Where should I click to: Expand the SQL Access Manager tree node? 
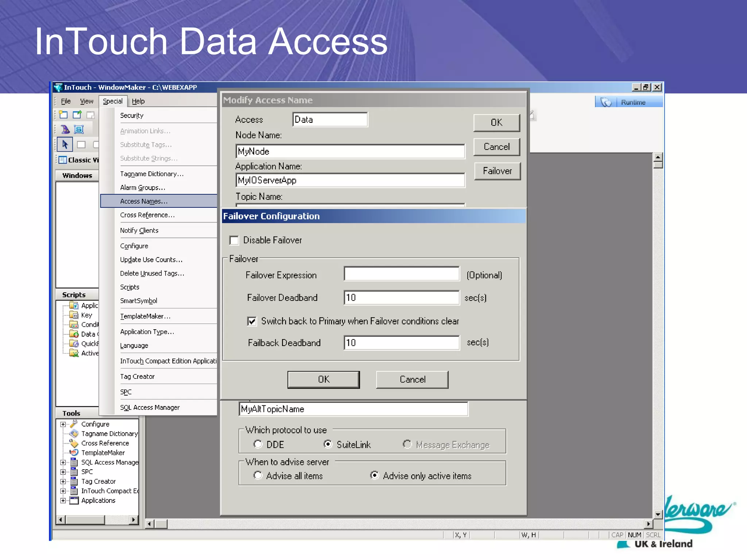pos(63,462)
